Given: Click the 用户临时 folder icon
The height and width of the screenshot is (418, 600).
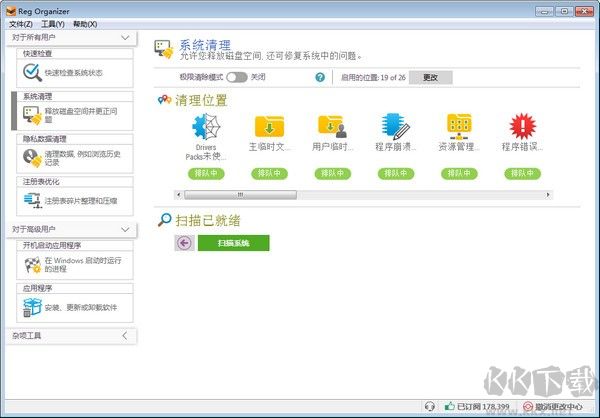Looking at the screenshot, I should 332,126.
